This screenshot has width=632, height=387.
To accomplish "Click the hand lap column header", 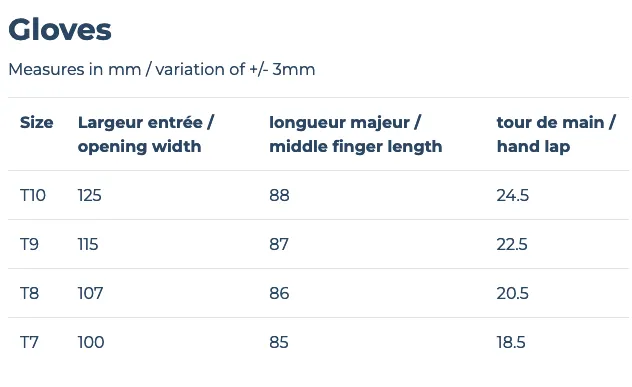I will click(x=556, y=134).
